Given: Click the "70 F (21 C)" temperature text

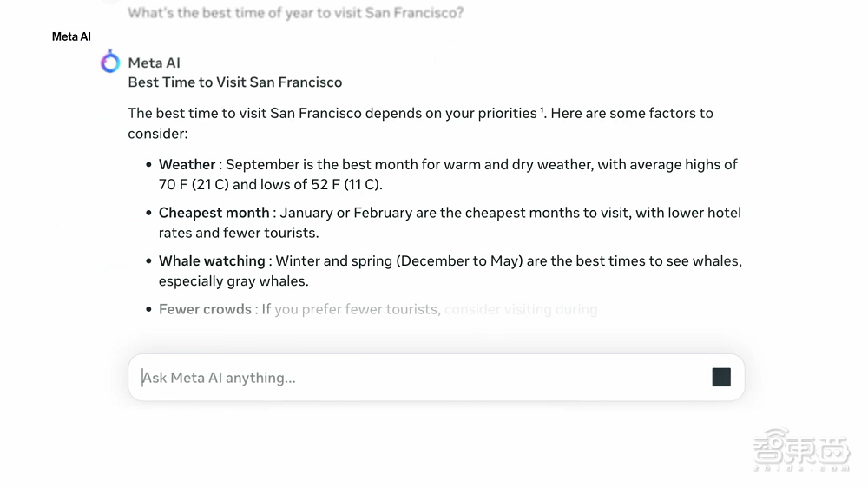Looking at the screenshot, I should [194, 184].
